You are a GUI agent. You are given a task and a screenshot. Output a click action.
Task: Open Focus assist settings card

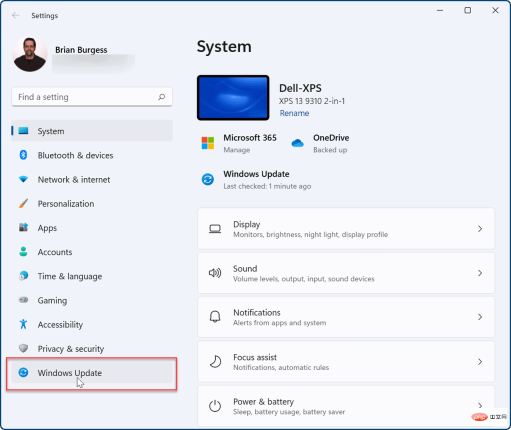tap(346, 362)
